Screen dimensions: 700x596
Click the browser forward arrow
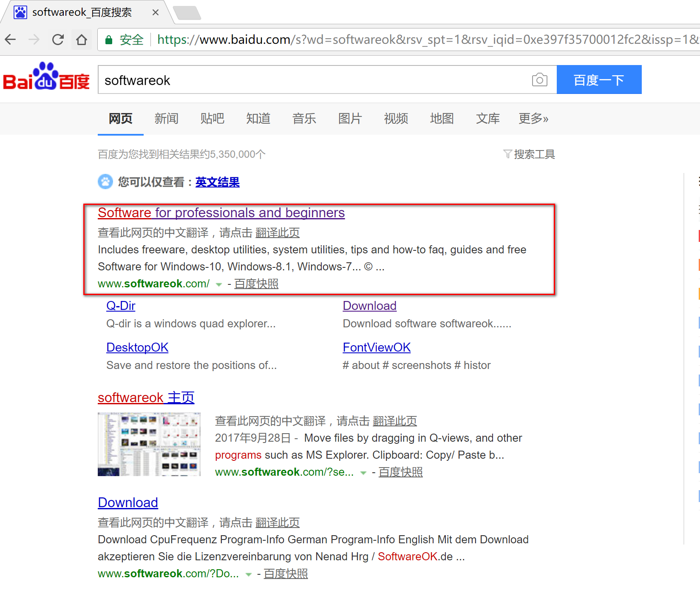coord(34,40)
